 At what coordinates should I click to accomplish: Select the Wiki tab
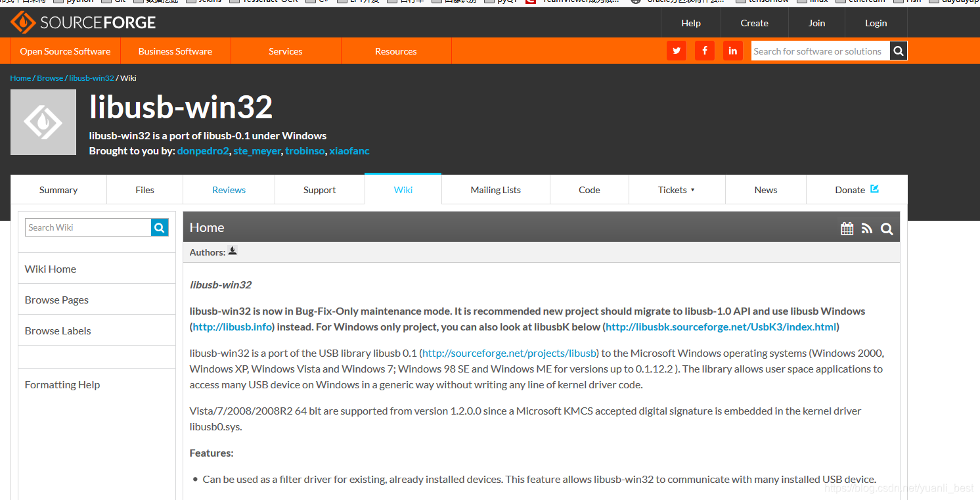[x=403, y=190]
